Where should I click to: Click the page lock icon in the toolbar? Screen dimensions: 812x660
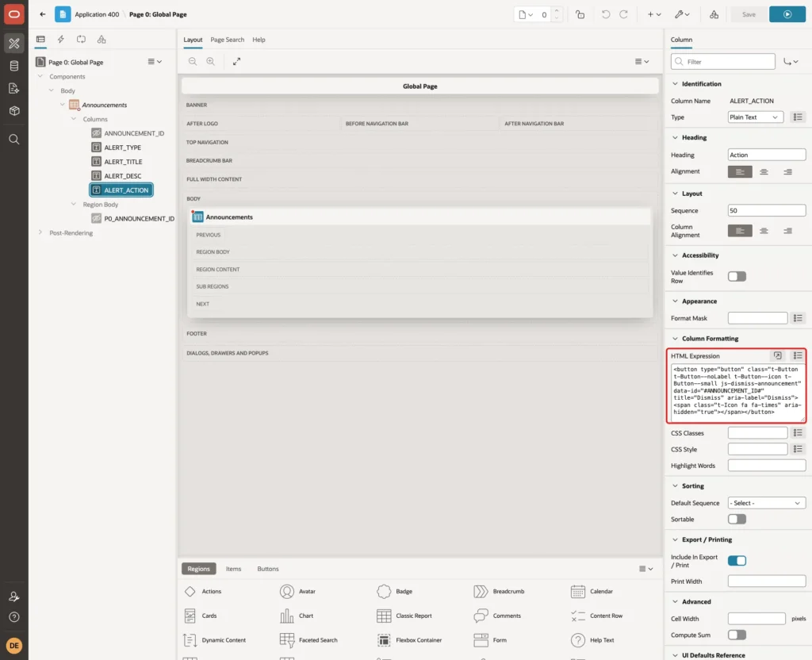[580, 14]
